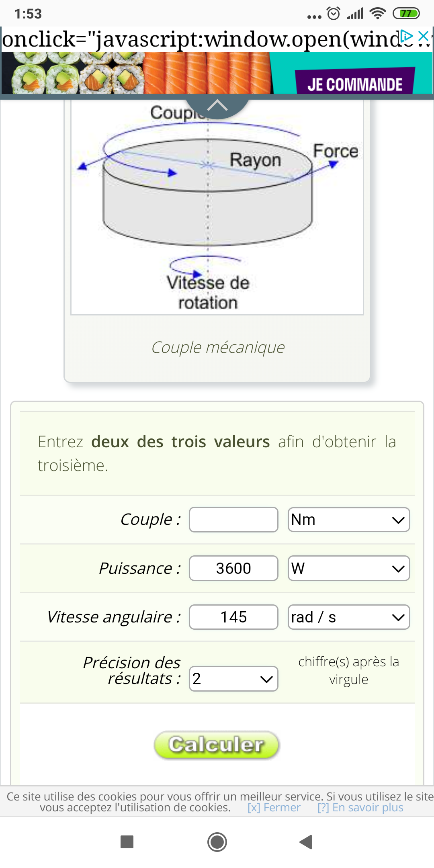The image size is (434, 868).
Task: Click the green Calculer button
Action: click(x=217, y=745)
